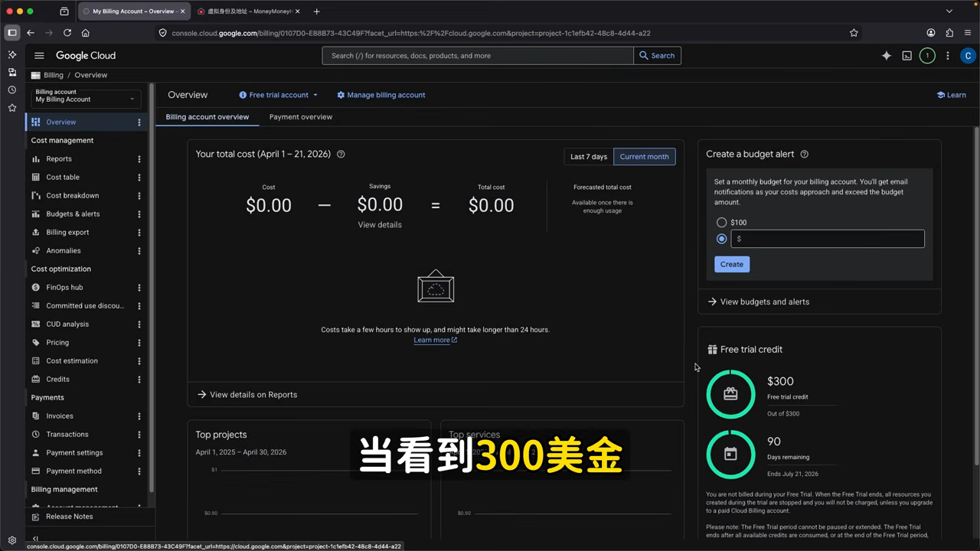Click the Budgets & alerts sidebar icon

click(36, 214)
